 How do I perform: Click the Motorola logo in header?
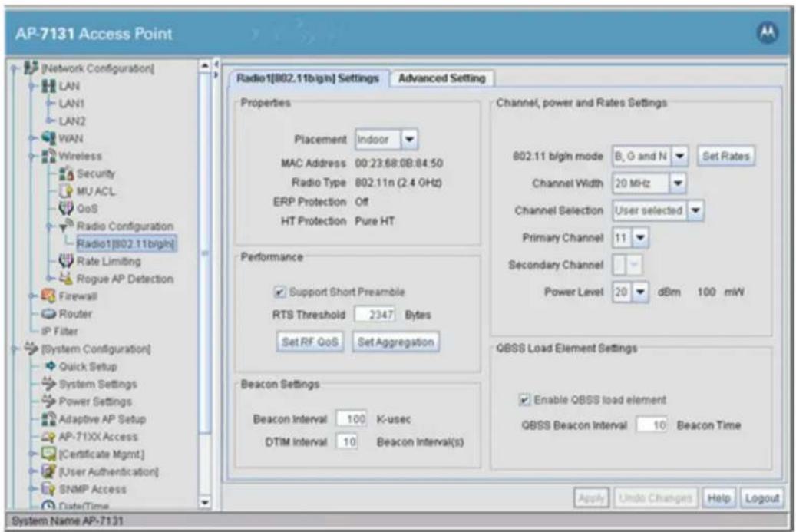click(767, 34)
